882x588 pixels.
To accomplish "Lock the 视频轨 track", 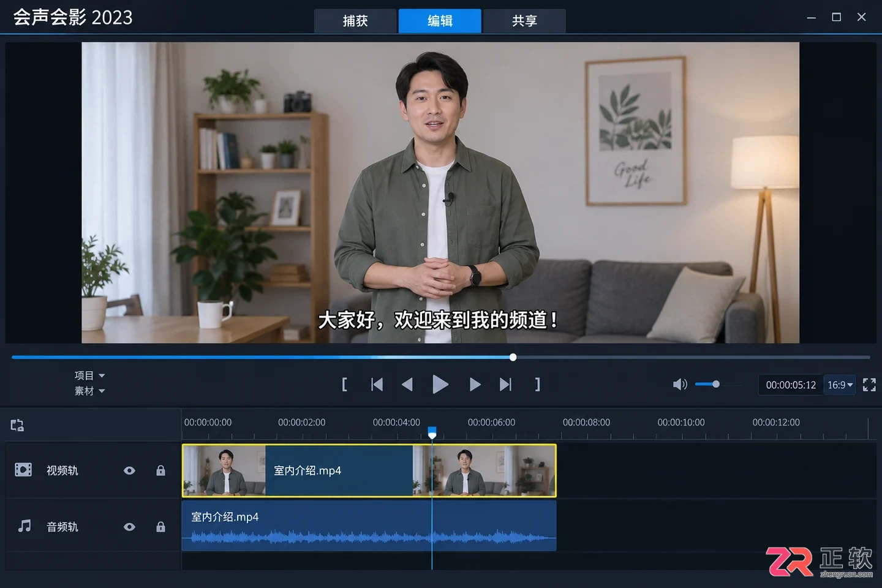I will 160,470.
